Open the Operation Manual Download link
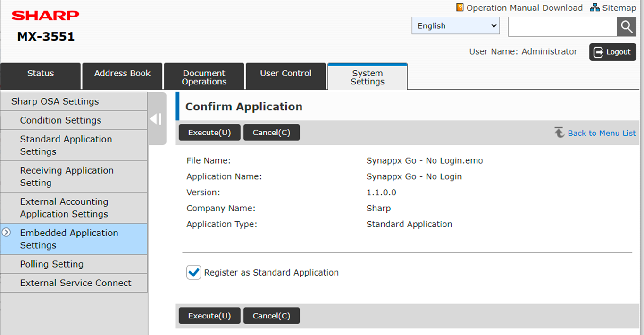The height and width of the screenshot is (335, 644). coord(524,8)
